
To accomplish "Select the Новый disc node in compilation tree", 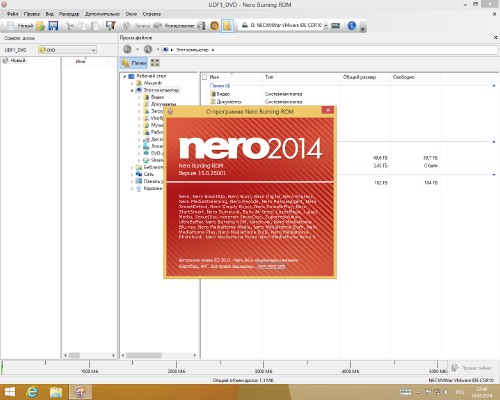I will [14, 60].
